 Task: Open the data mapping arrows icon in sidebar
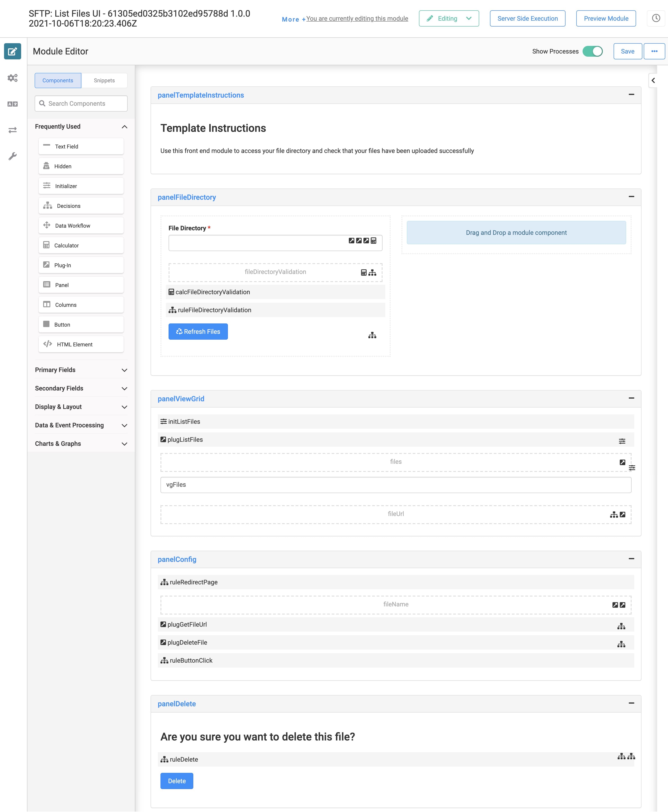(x=12, y=130)
